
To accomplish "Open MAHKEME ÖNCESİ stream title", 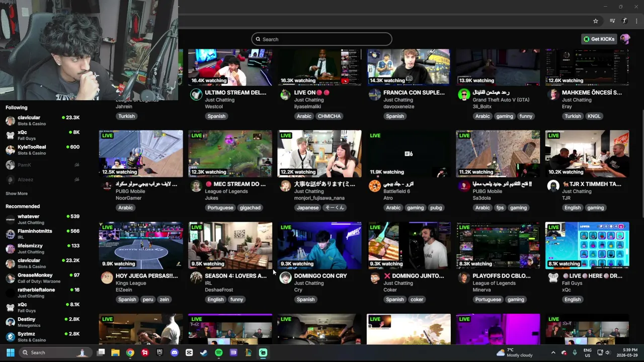I will 592,93.
